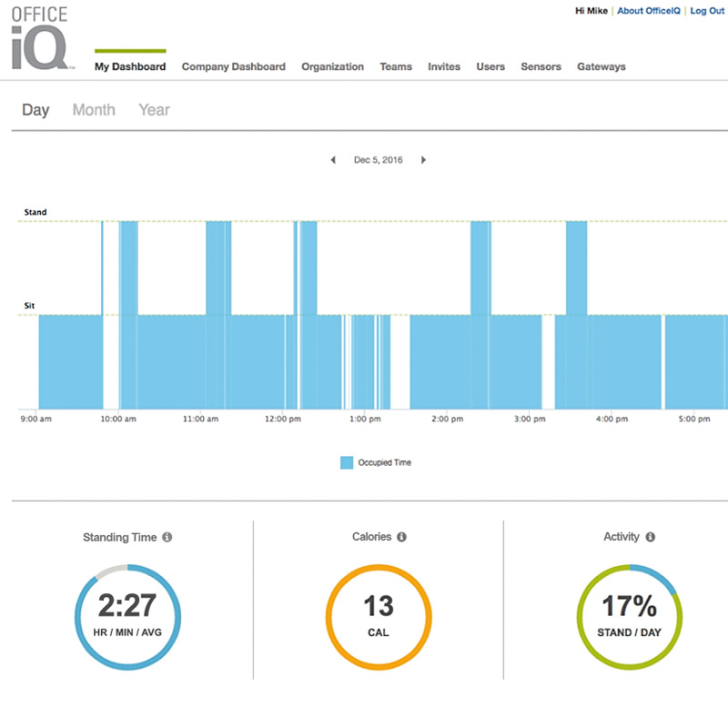Click the Dec 5, 2016 date label
Viewport: 728px width, 728px height.
point(378,160)
